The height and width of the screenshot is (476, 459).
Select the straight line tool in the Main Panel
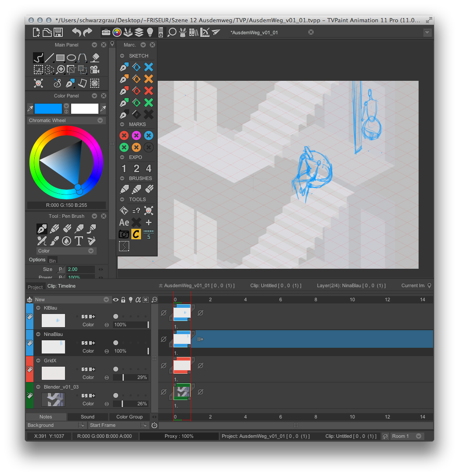click(x=49, y=58)
